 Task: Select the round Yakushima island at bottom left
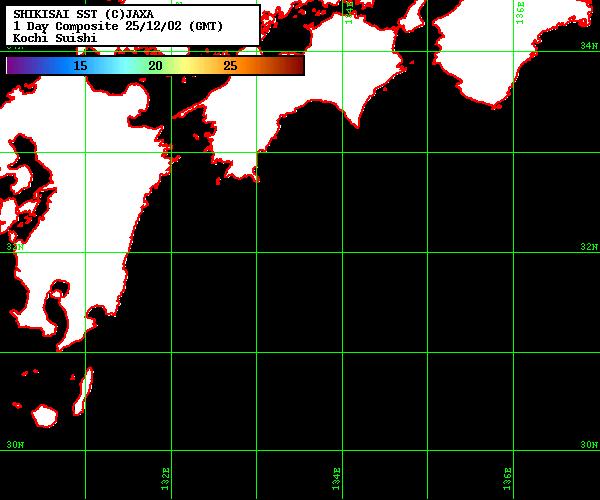pos(45,414)
